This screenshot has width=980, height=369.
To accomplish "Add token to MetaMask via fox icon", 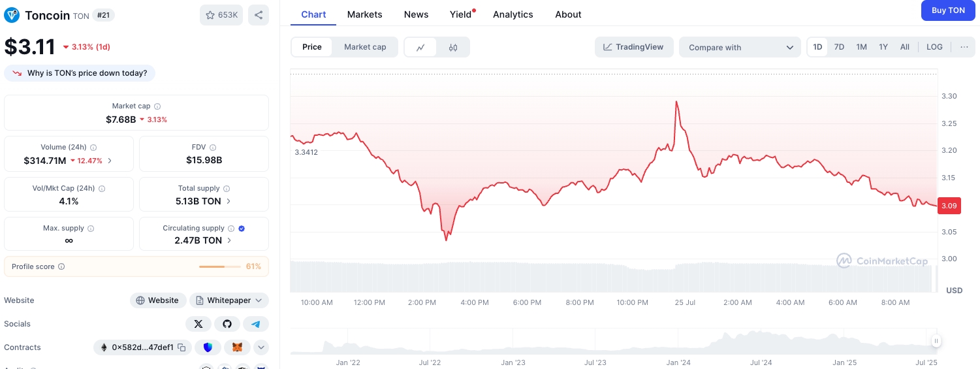I will click(x=237, y=347).
